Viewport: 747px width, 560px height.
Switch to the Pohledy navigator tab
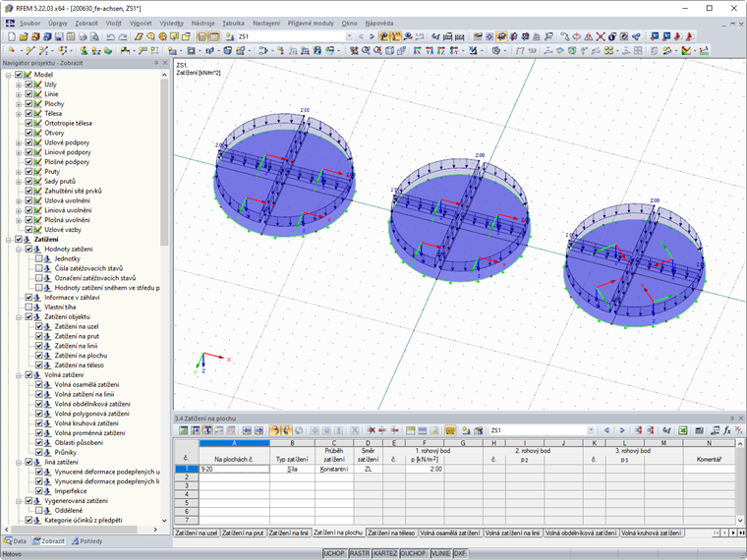87,541
